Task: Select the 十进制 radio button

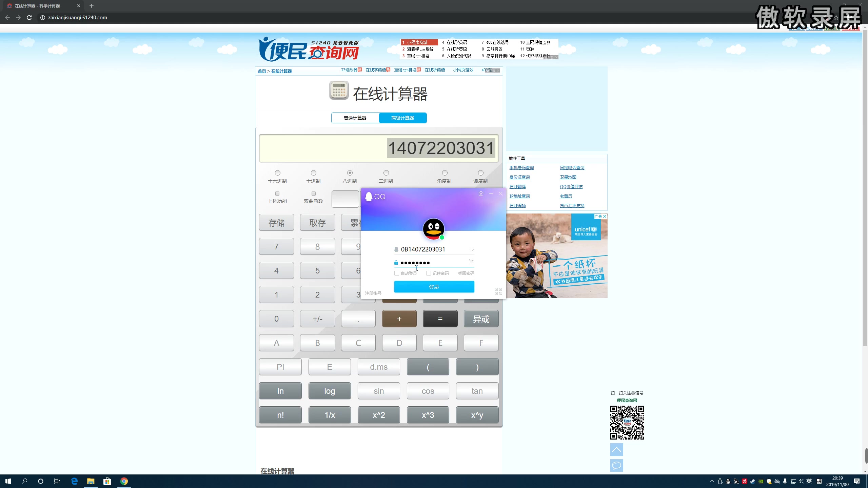Action: pyautogui.click(x=314, y=173)
